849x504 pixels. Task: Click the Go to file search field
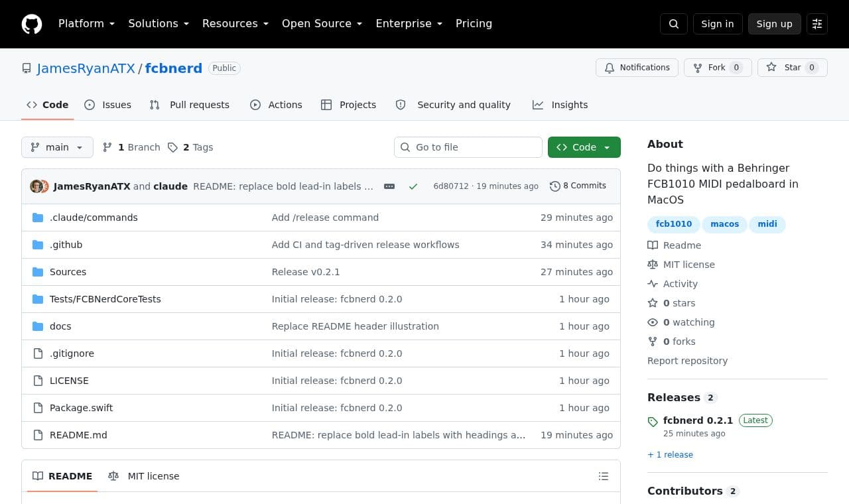(x=468, y=147)
